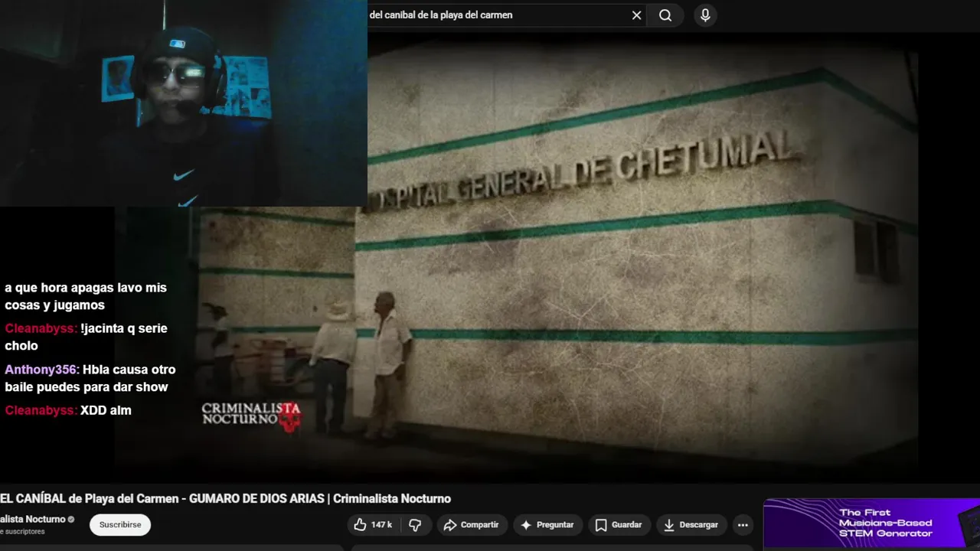Image resolution: width=980 pixels, height=551 pixels.
Task: Click the Criminalista Nocturno watermark logo in the video
Action: pyautogui.click(x=251, y=416)
